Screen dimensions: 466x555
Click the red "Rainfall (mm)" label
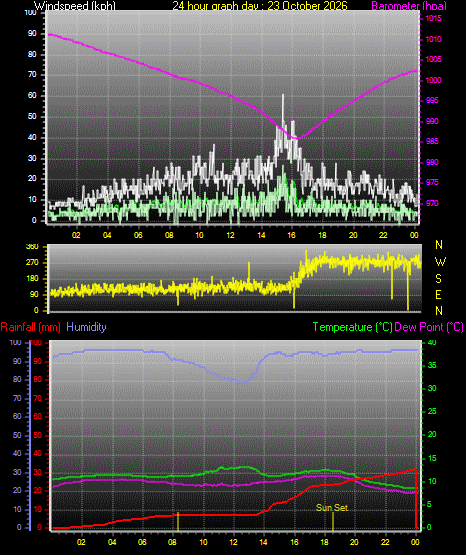(x=30, y=327)
